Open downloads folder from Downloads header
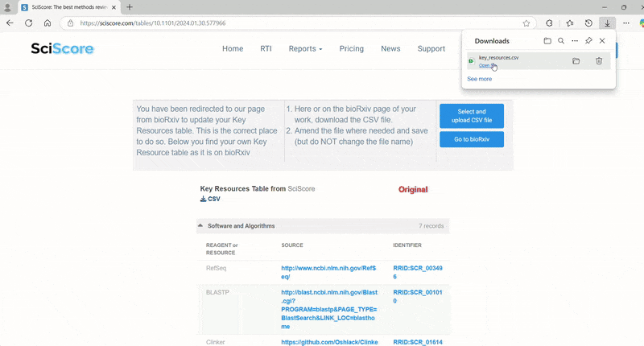The width and height of the screenshot is (644, 346). pos(547,40)
